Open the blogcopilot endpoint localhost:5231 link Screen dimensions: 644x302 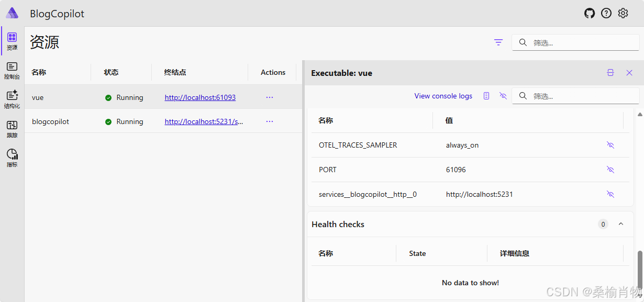[204, 121]
